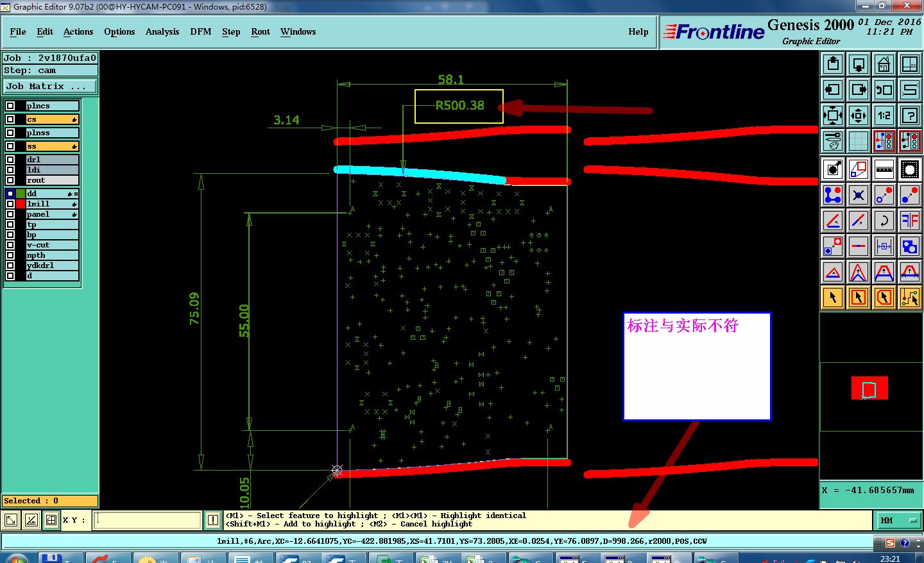
Task: Toggle visibility checkbox for drl layer
Action: (x=10, y=160)
